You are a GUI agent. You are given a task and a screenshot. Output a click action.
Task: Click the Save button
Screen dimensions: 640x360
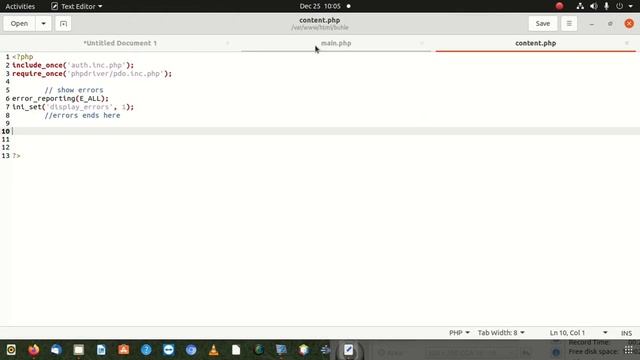542,24
